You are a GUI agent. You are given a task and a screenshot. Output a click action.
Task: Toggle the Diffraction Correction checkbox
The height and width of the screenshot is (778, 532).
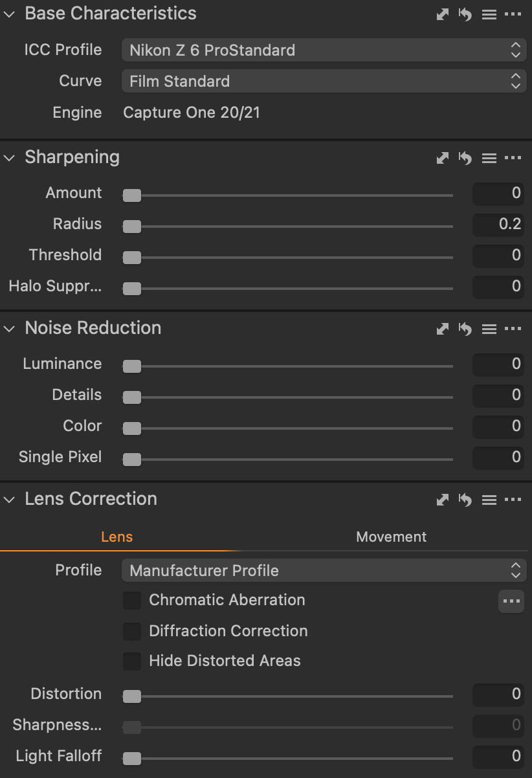click(x=132, y=631)
